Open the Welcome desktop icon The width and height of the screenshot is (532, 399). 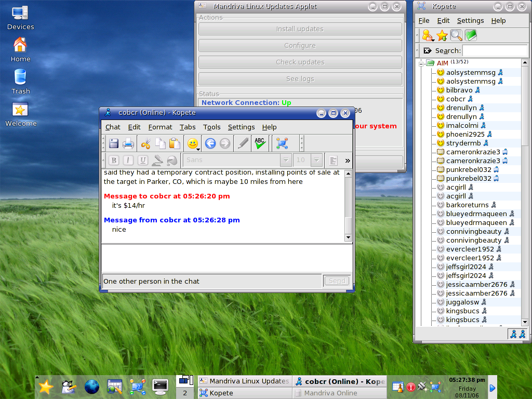(x=20, y=114)
